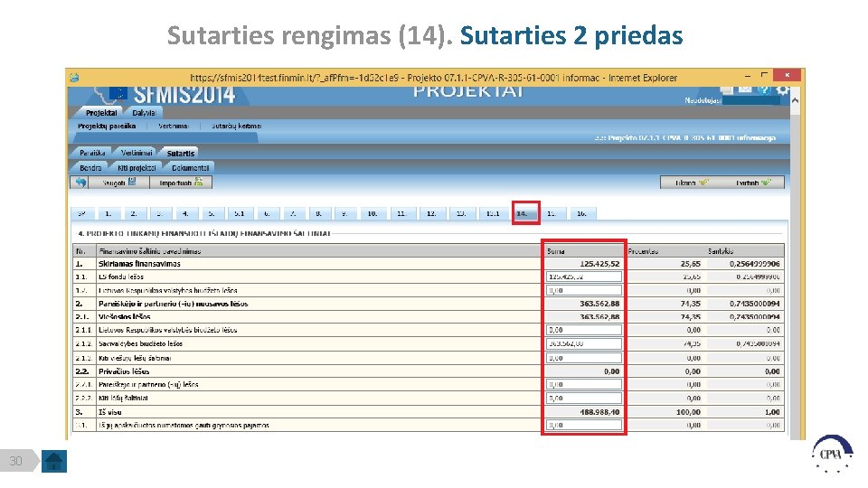Select the Kiti projektai sub-tab
Viewport: 868px width, 488px height.
pyautogui.click(x=137, y=167)
